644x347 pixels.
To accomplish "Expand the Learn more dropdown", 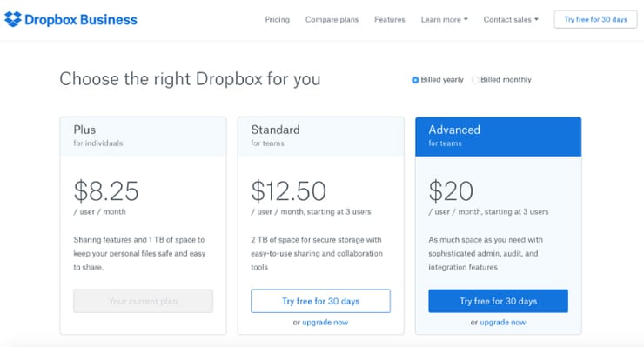I will click(x=445, y=19).
